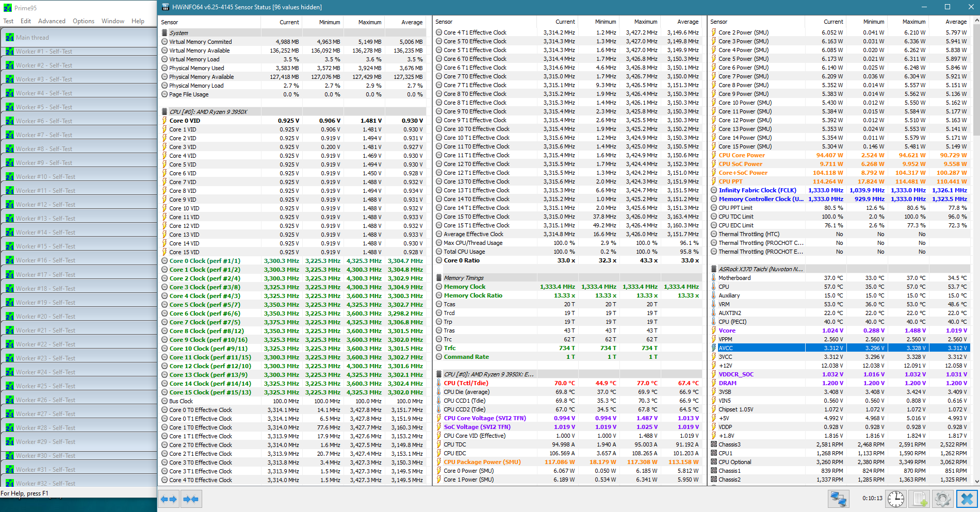Click the lightning icon beside Core 0 VID

pyautogui.click(x=165, y=121)
